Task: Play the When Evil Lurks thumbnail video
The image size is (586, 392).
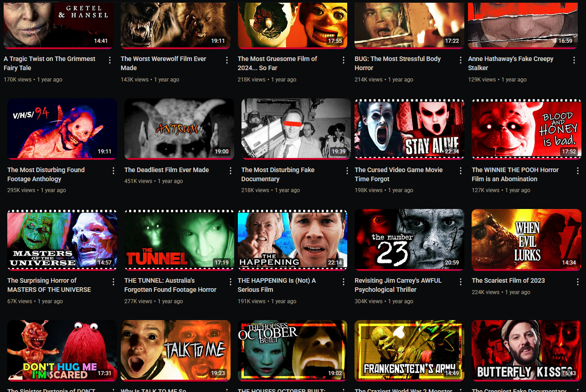Action: point(527,239)
